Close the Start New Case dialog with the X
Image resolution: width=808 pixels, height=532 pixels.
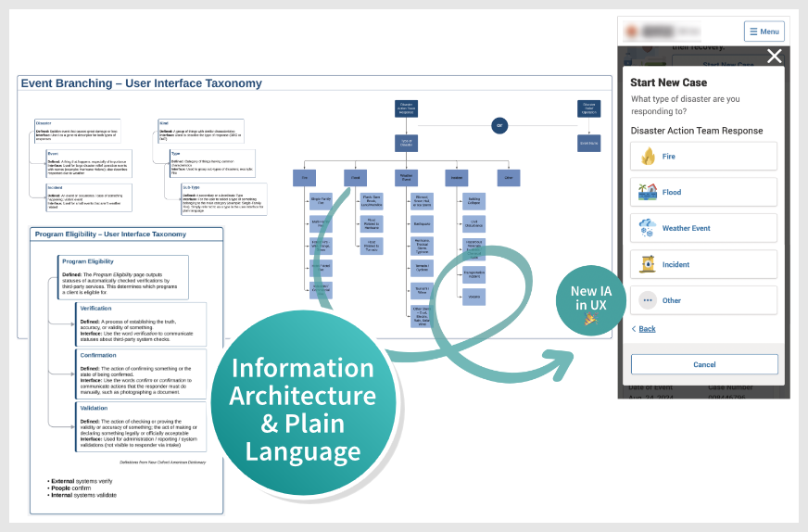[x=774, y=56]
